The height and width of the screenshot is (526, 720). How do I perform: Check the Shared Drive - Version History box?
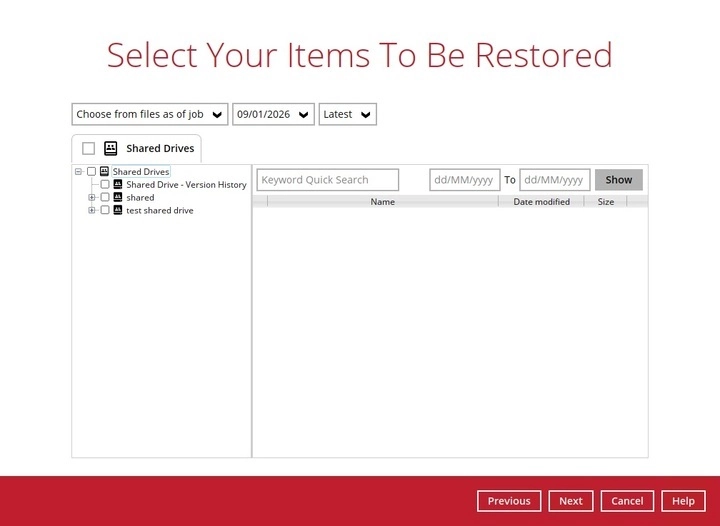(105, 184)
